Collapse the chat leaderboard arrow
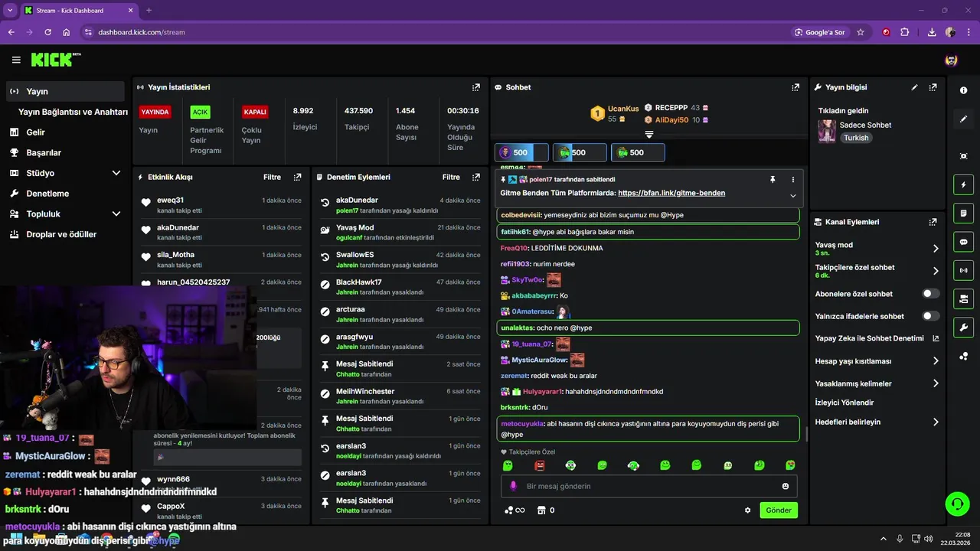The height and width of the screenshot is (551, 980). (649, 135)
